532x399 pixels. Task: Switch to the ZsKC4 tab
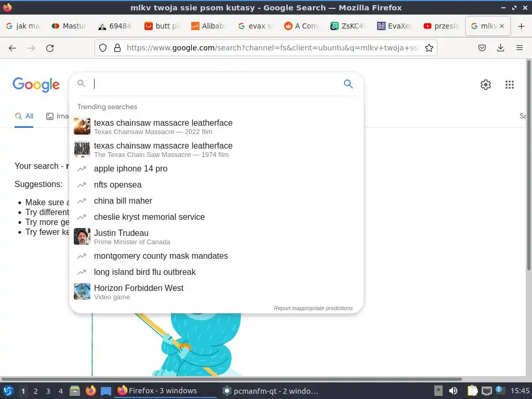tap(348, 26)
